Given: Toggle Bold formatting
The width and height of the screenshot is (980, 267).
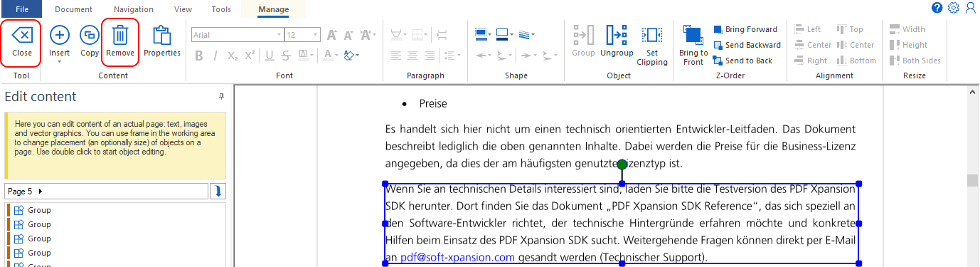Looking at the screenshot, I should coord(199,55).
